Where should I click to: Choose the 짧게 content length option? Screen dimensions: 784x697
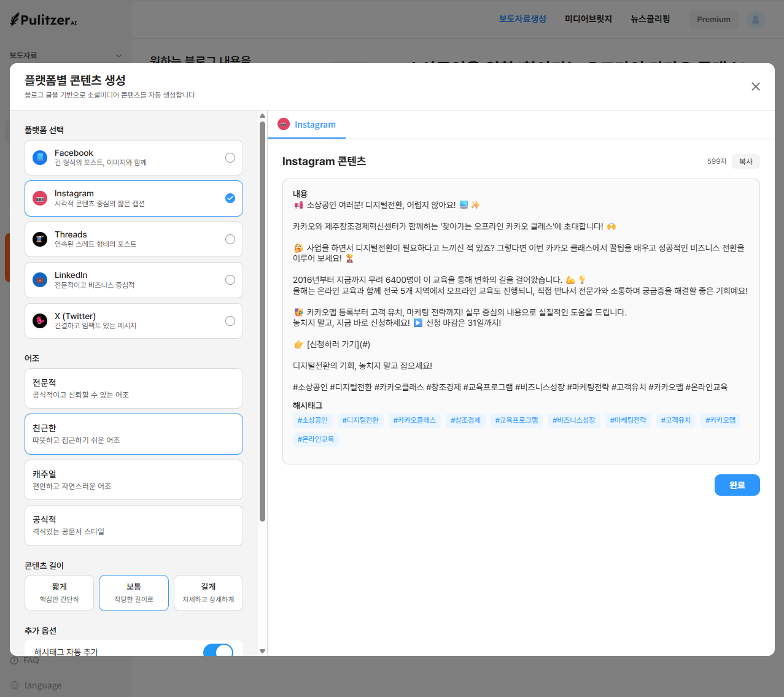[60, 593]
